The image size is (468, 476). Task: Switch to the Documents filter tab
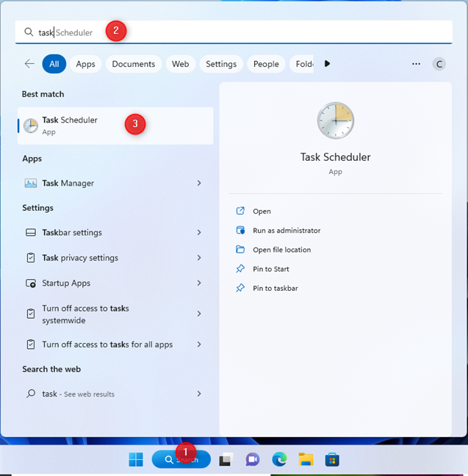pos(133,64)
